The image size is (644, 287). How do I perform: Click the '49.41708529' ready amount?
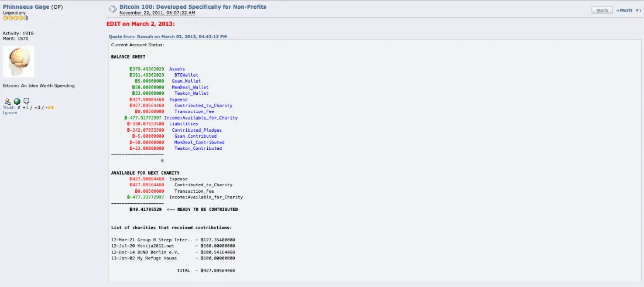[145, 209]
